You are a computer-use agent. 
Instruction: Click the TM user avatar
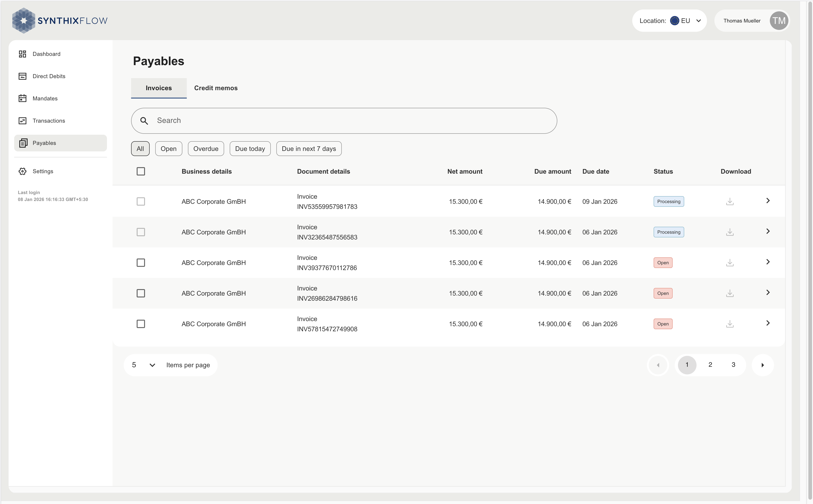click(x=779, y=21)
